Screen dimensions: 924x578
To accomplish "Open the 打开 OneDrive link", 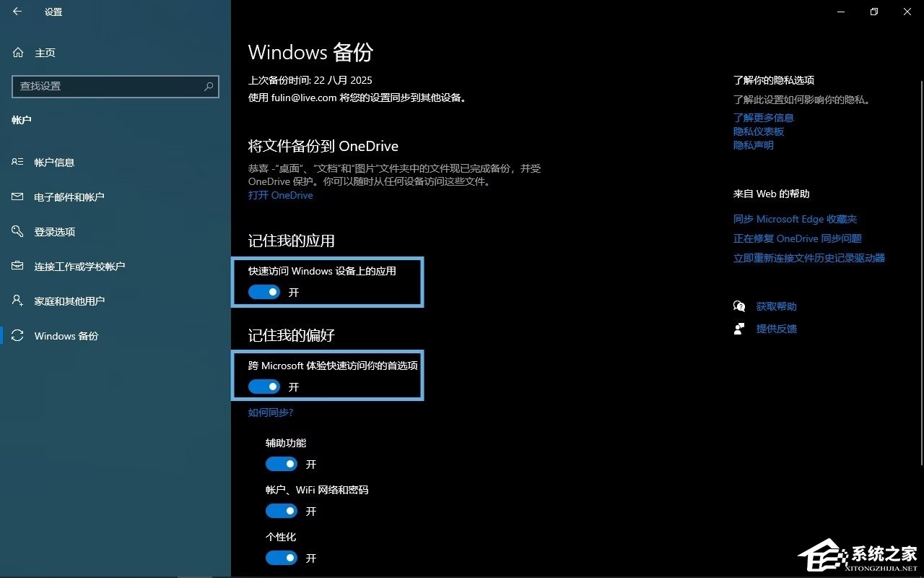I will click(x=281, y=195).
